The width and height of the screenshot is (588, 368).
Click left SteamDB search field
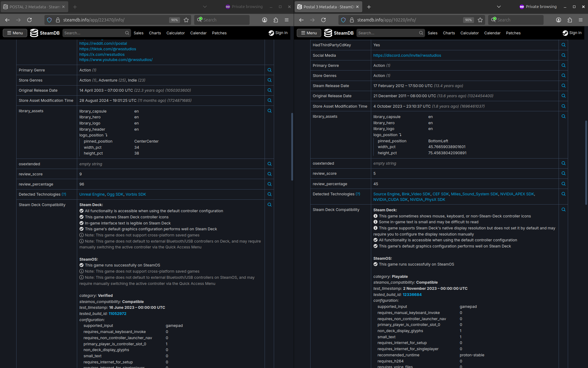(96, 33)
